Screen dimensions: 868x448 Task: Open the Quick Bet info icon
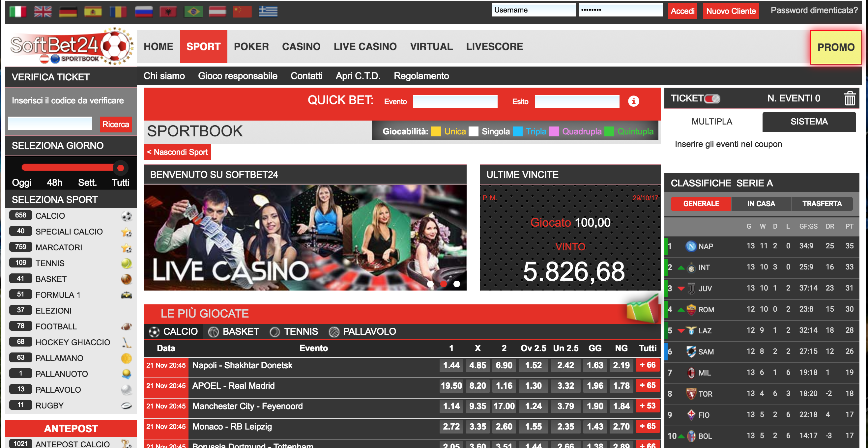pyautogui.click(x=633, y=101)
